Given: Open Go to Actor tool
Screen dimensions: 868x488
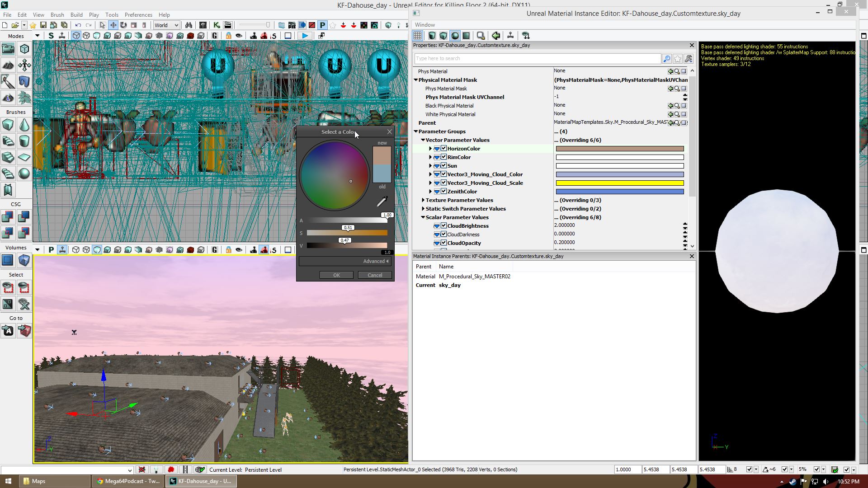Looking at the screenshot, I should 8,331.
